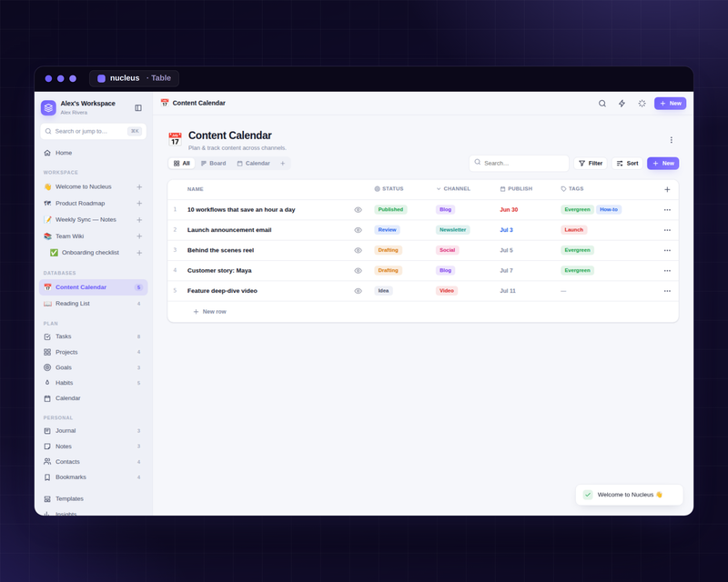
Task: Add a new view beside the Calendar tab
Action: (x=282, y=164)
